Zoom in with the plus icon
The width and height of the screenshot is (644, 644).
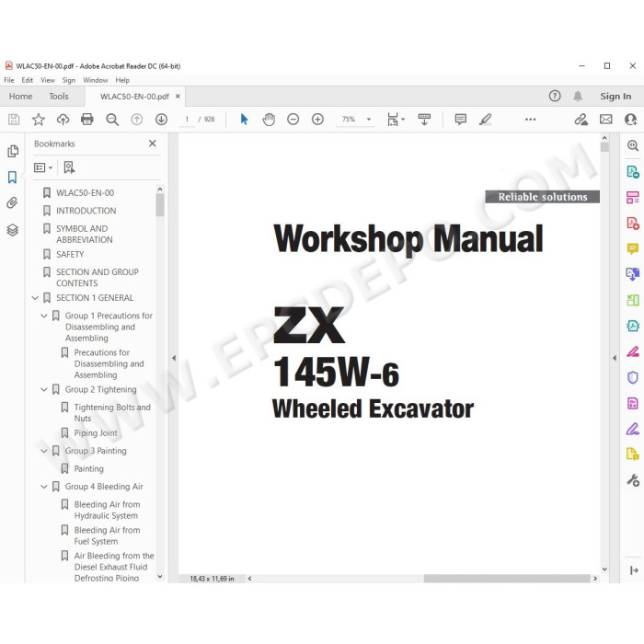[x=317, y=119]
